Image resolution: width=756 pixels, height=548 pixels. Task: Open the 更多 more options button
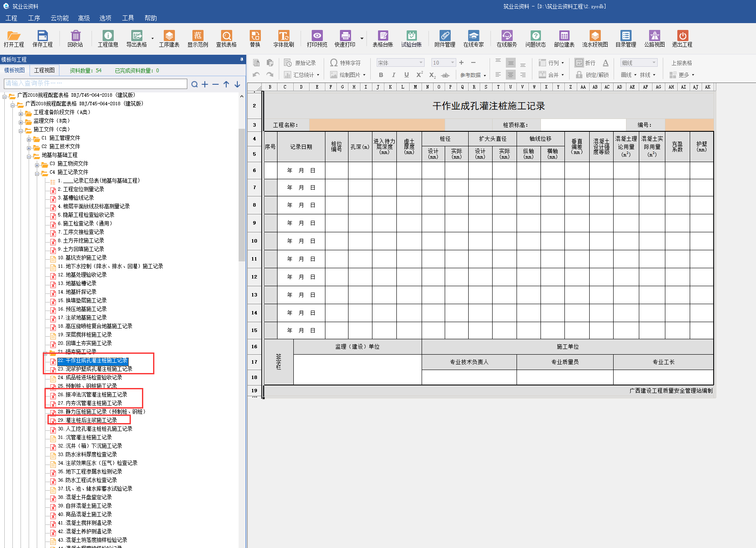pos(682,75)
